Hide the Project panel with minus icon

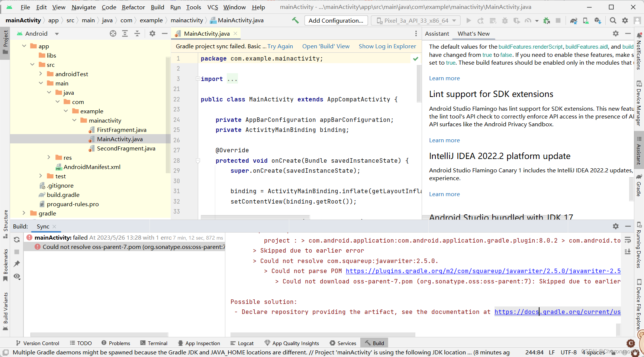click(165, 33)
